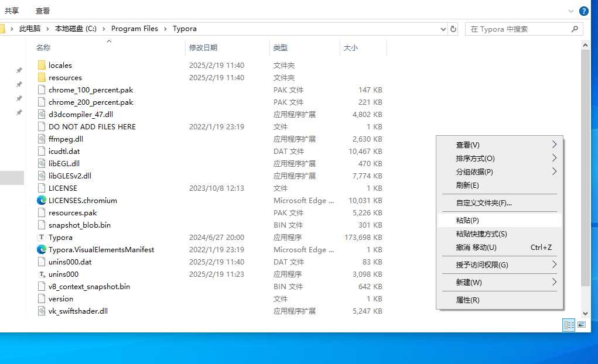Choose 粘贴(P) in the context menu
Viewport: 598px width, 364px height.
(x=499, y=220)
